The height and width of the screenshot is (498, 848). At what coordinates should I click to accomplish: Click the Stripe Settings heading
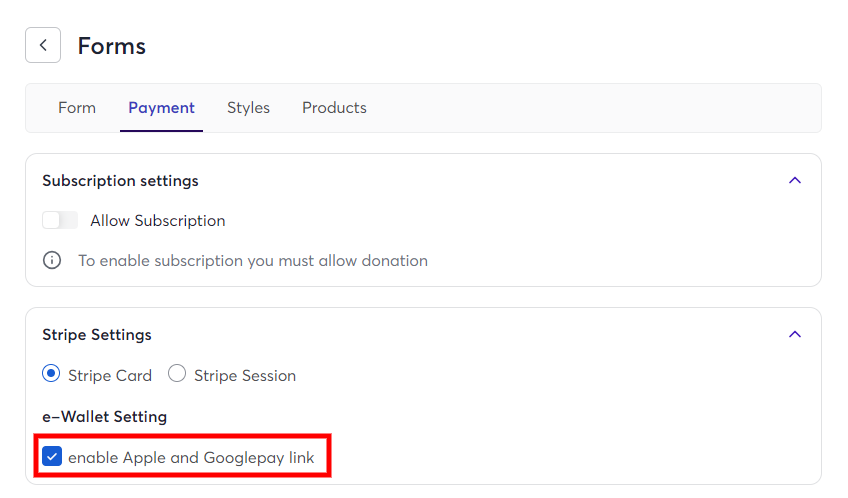(97, 335)
